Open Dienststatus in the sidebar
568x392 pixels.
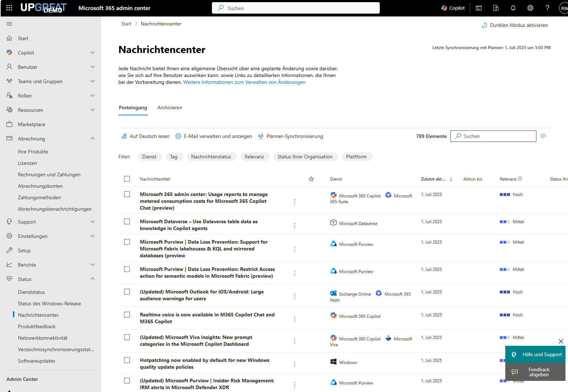click(32, 292)
